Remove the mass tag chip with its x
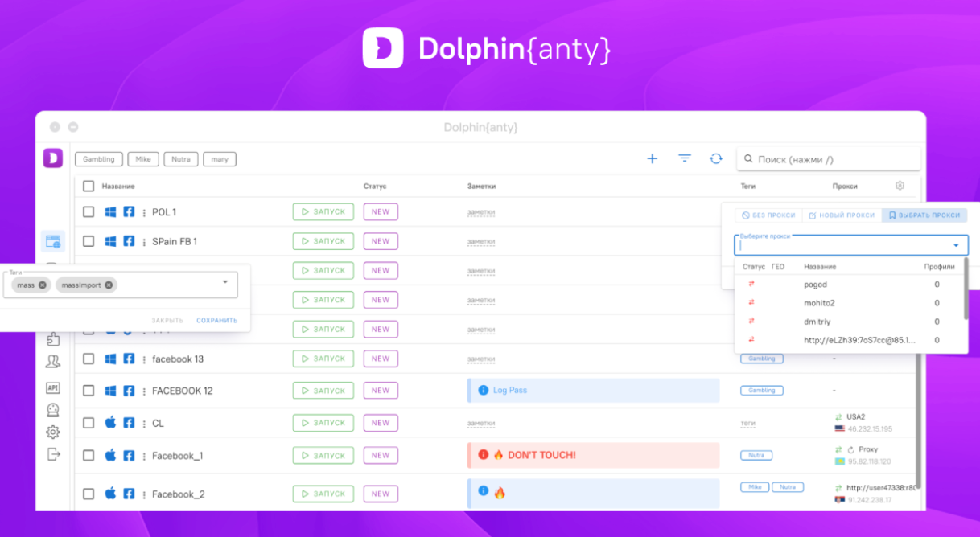 [41, 285]
